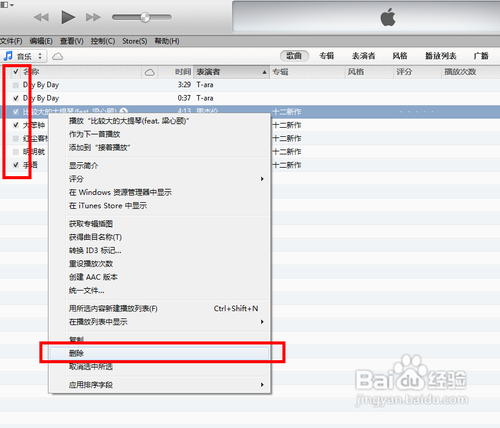Image resolution: width=500 pixels, height=428 pixels.
Task: Open the 查看(V) menu
Action: pos(71,41)
